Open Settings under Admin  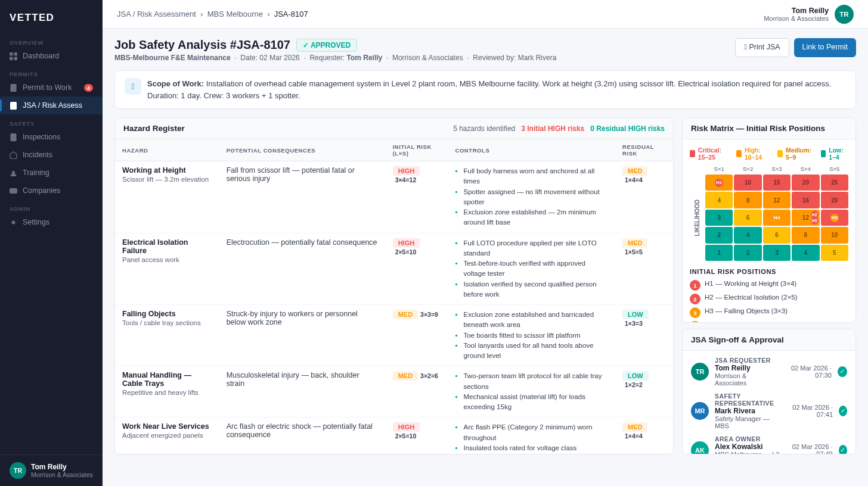coord(36,222)
